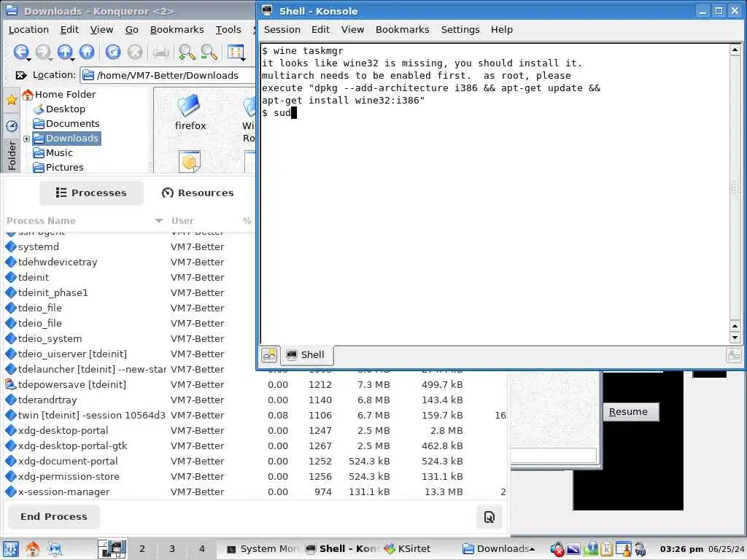Expand hidden system tray icons arrow

(x=532, y=548)
